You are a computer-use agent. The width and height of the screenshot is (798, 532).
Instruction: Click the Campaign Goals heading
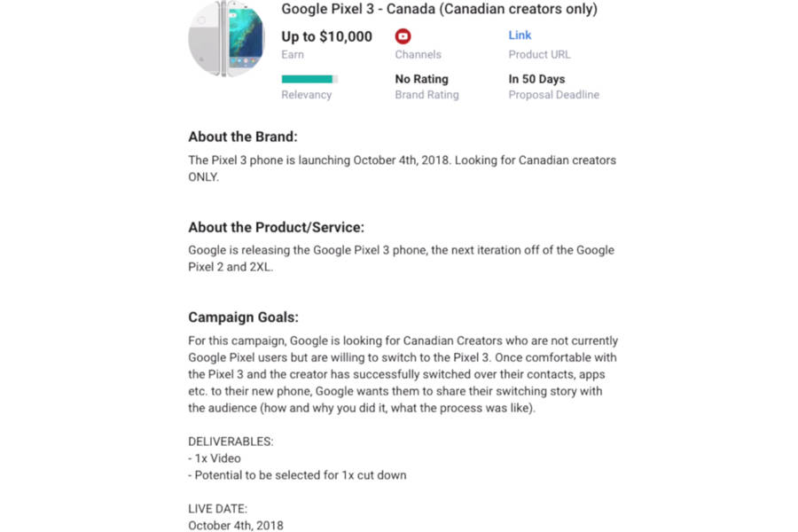pos(243,317)
